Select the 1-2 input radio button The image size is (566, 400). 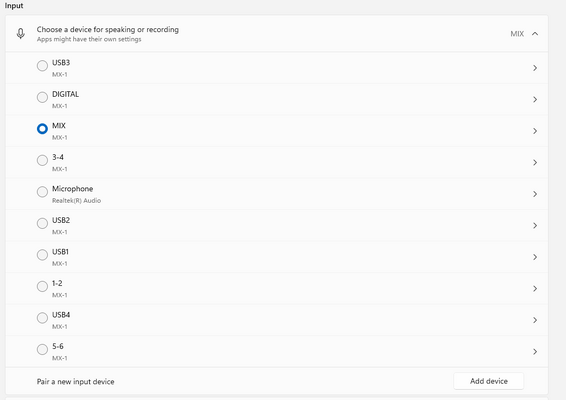[x=42, y=286]
